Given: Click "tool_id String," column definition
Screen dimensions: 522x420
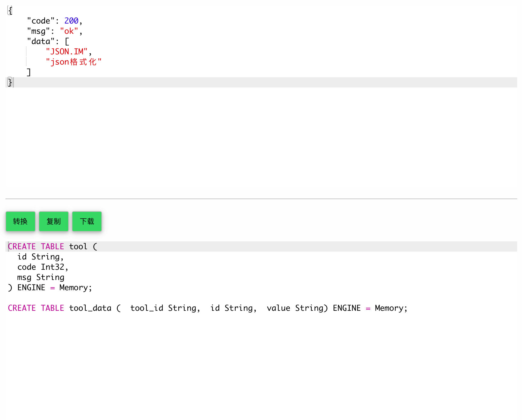Looking at the screenshot, I should pos(165,308).
